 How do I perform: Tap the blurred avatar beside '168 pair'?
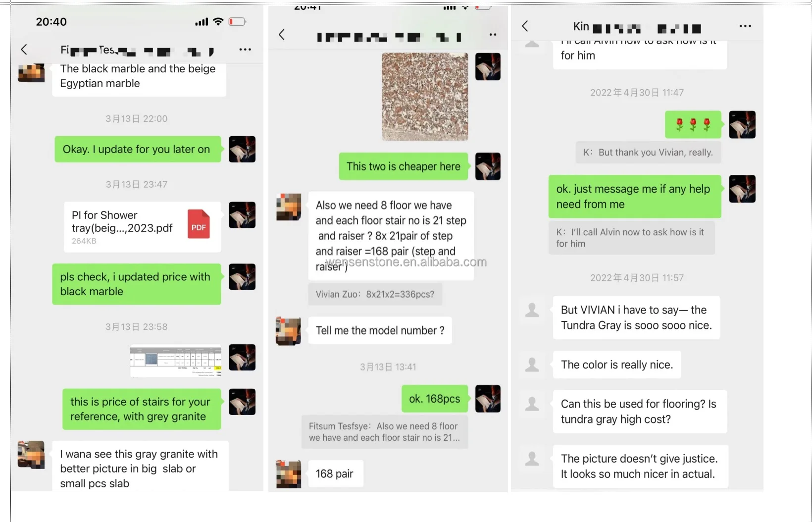click(289, 474)
